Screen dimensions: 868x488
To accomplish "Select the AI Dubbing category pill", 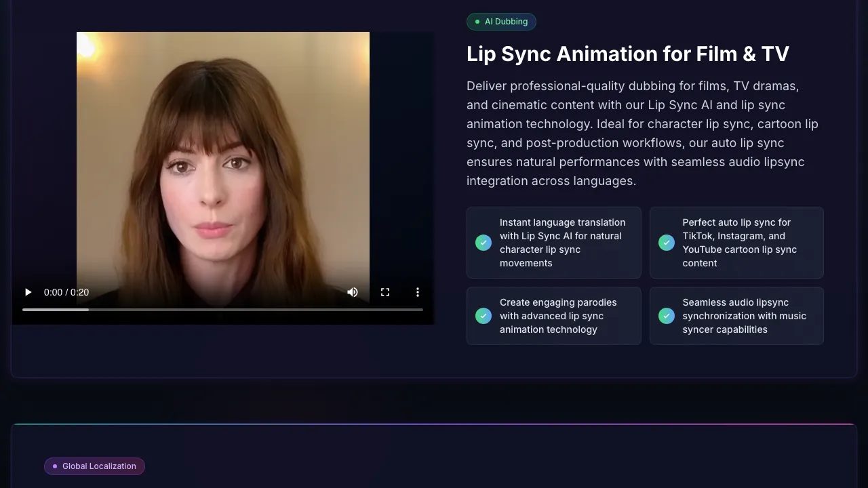I will [501, 21].
